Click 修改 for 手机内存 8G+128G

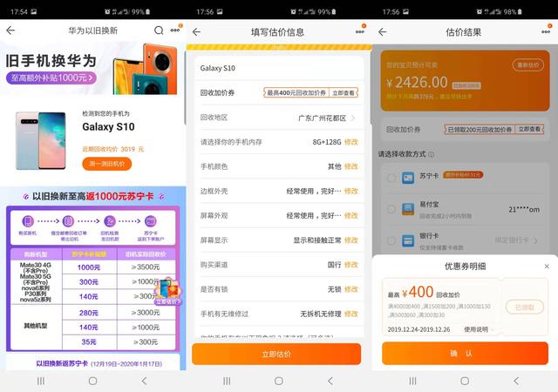(350, 142)
